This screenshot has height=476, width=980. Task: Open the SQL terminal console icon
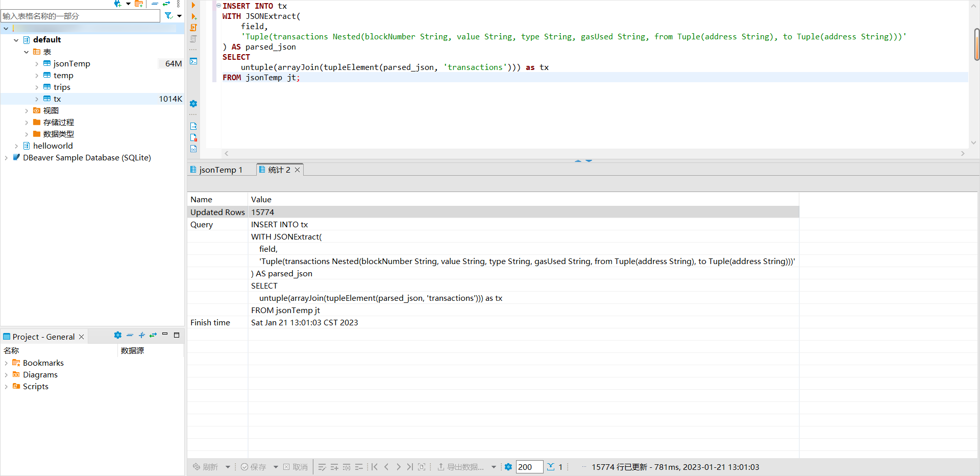tap(193, 61)
